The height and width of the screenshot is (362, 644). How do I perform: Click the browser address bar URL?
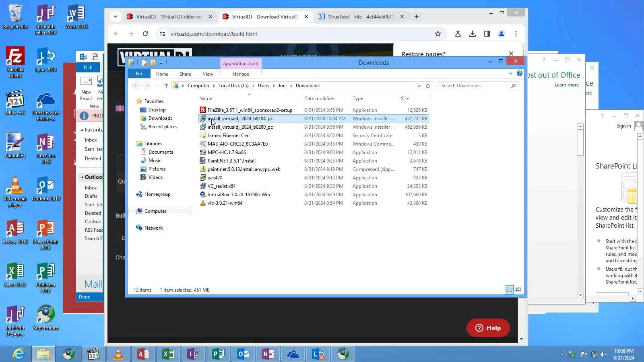214,34
